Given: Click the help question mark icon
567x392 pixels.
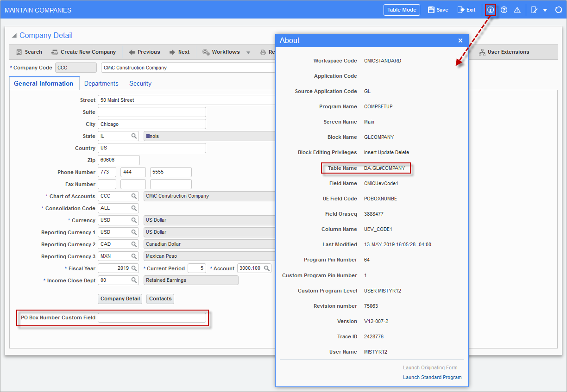Looking at the screenshot, I should click(x=504, y=10).
